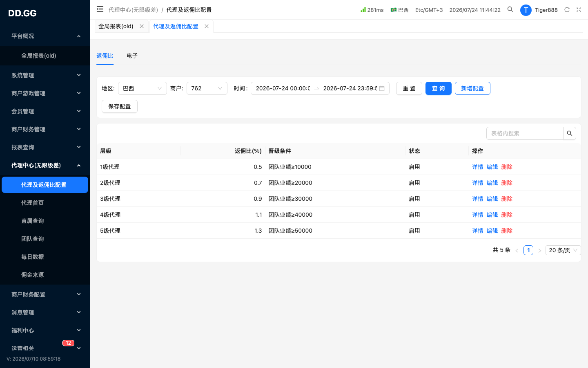This screenshot has height=368, width=588.
Task: Expand the 商户财务配置 menu group
Action: click(x=45, y=294)
